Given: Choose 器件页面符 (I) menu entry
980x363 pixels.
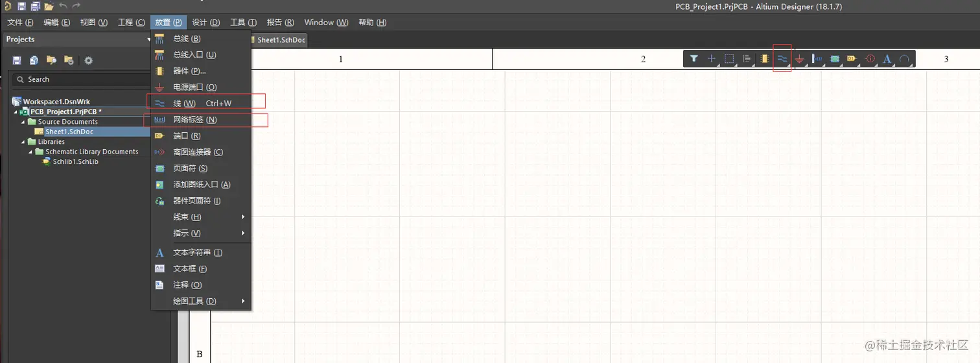Looking at the screenshot, I should [201, 201].
